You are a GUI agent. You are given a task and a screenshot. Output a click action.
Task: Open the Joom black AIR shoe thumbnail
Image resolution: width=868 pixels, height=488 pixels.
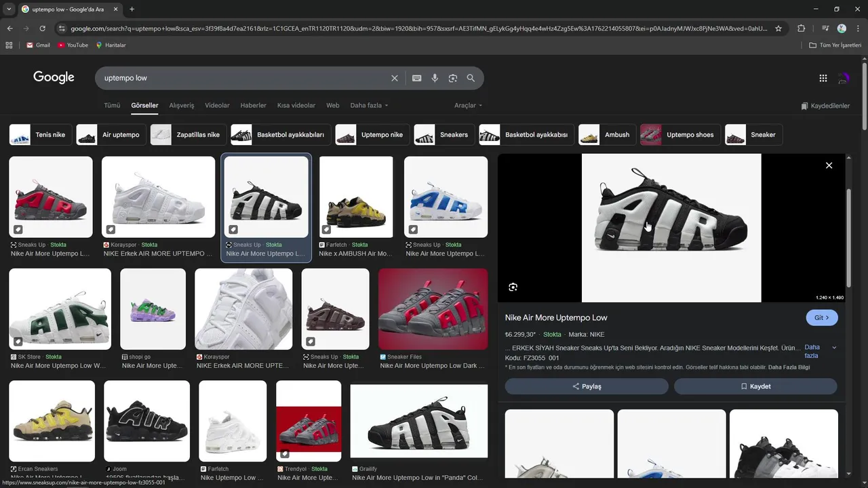tap(147, 421)
